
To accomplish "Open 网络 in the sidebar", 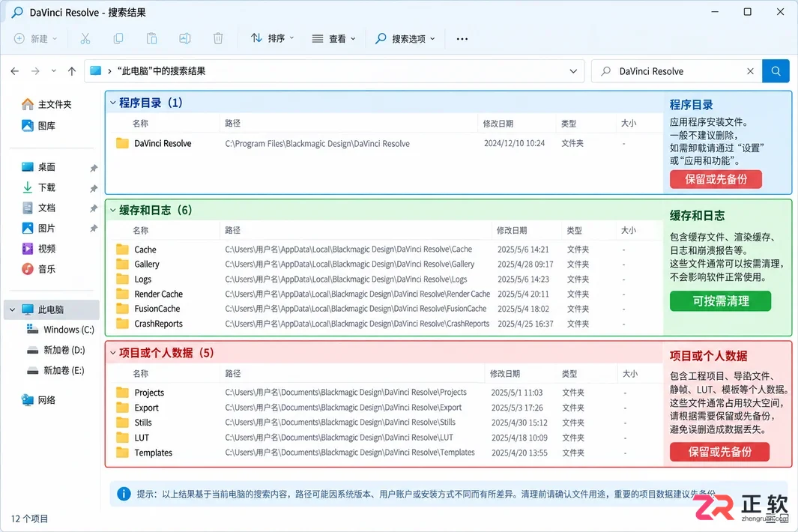I will coord(38,400).
